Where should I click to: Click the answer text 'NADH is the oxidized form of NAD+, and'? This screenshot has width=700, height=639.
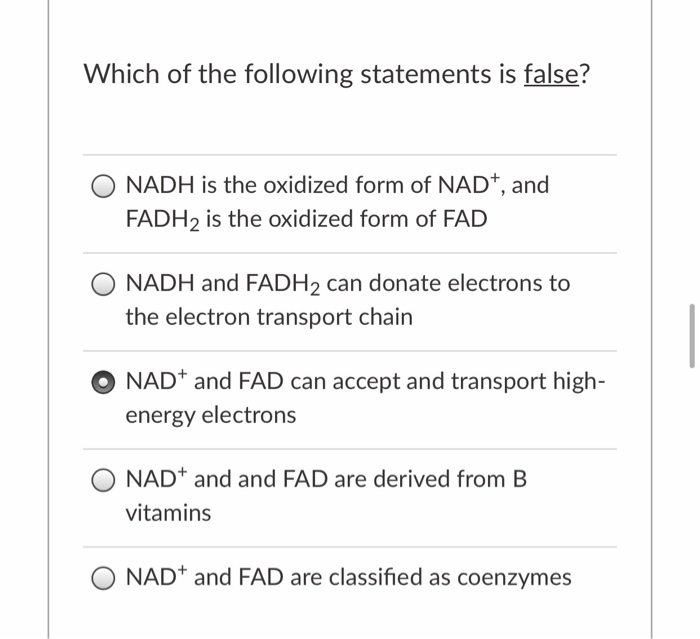tap(338, 185)
